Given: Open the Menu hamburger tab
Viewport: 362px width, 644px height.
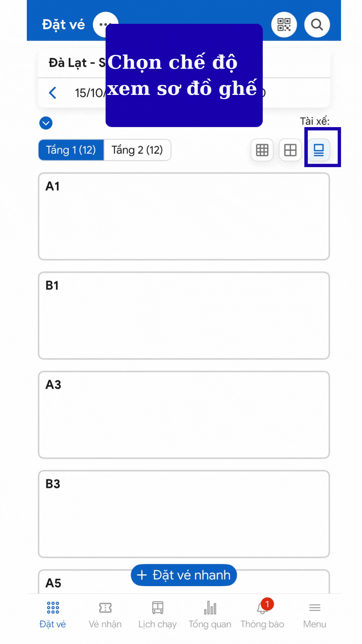Looking at the screenshot, I should [x=315, y=614].
